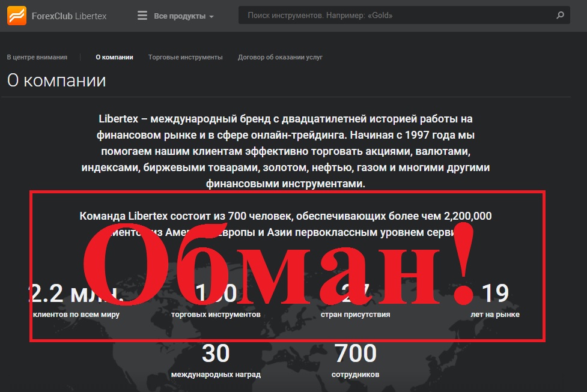Click the международных наград label

pos(216,375)
